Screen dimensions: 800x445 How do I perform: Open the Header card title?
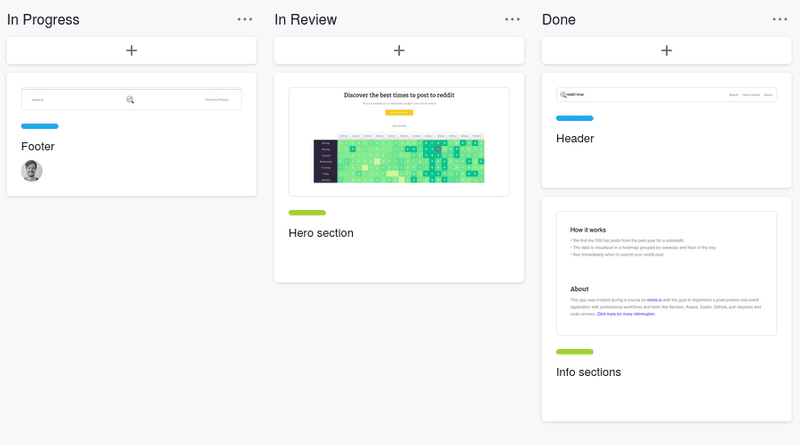pyautogui.click(x=575, y=138)
